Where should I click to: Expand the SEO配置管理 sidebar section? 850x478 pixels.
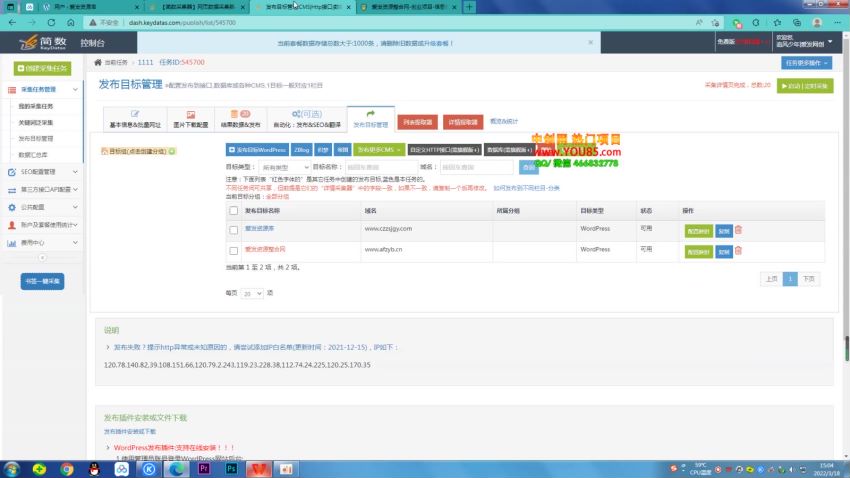(42, 172)
